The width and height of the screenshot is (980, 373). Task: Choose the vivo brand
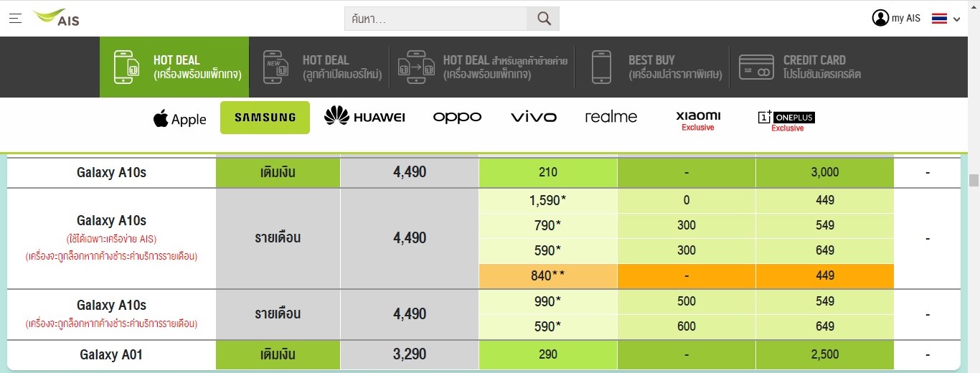(533, 117)
